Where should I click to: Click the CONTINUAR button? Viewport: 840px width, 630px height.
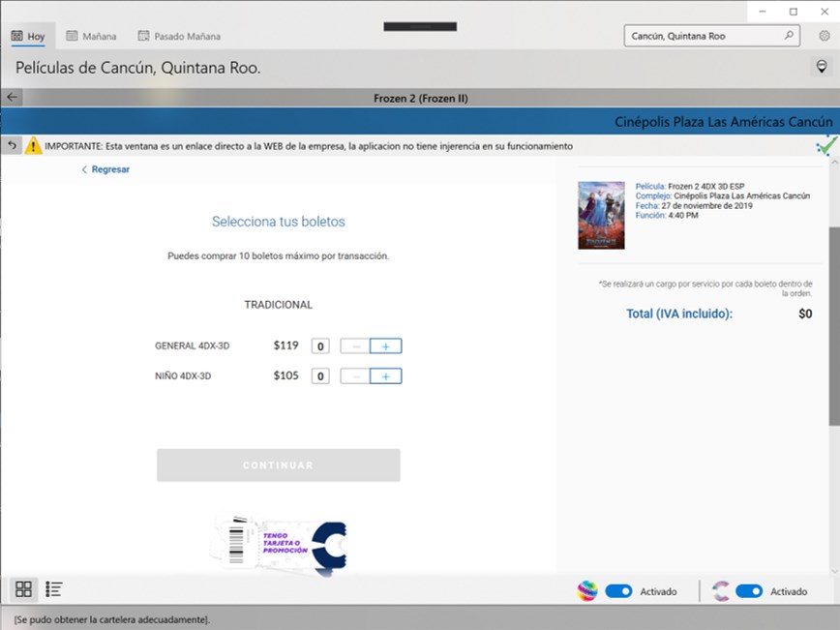[279, 465]
